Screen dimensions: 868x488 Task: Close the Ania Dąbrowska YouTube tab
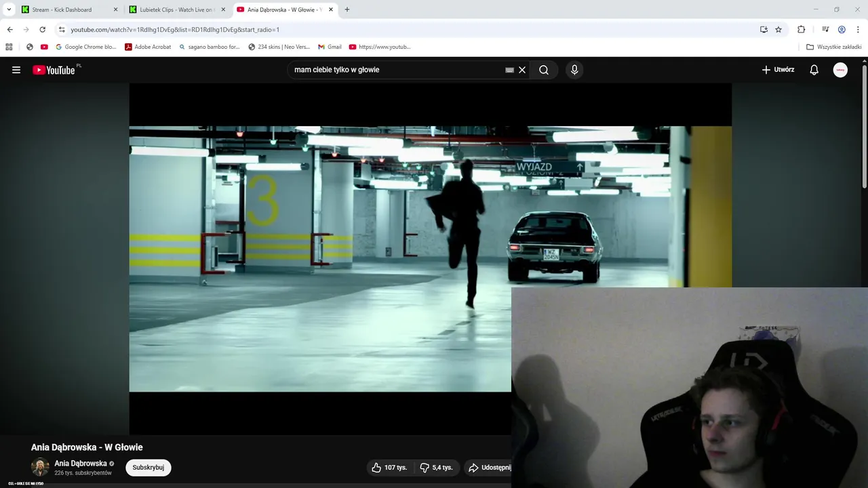[x=331, y=9]
